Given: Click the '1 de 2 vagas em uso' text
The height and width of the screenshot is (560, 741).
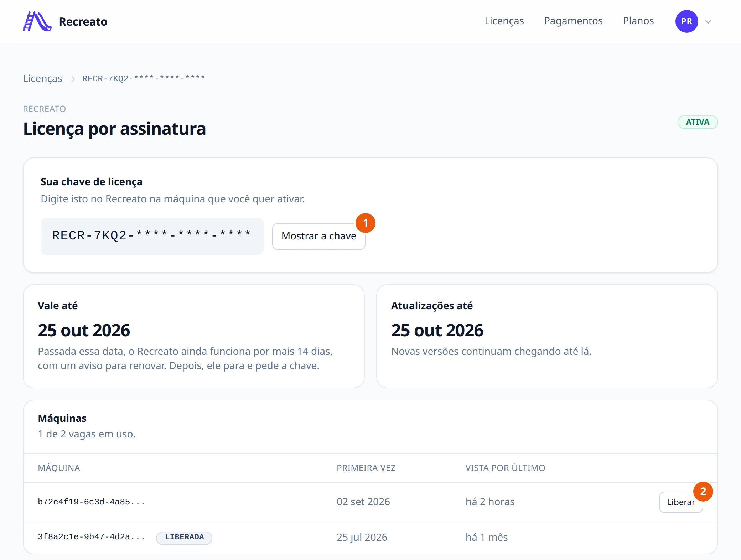Looking at the screenshot, I should (x=87, y=434).
